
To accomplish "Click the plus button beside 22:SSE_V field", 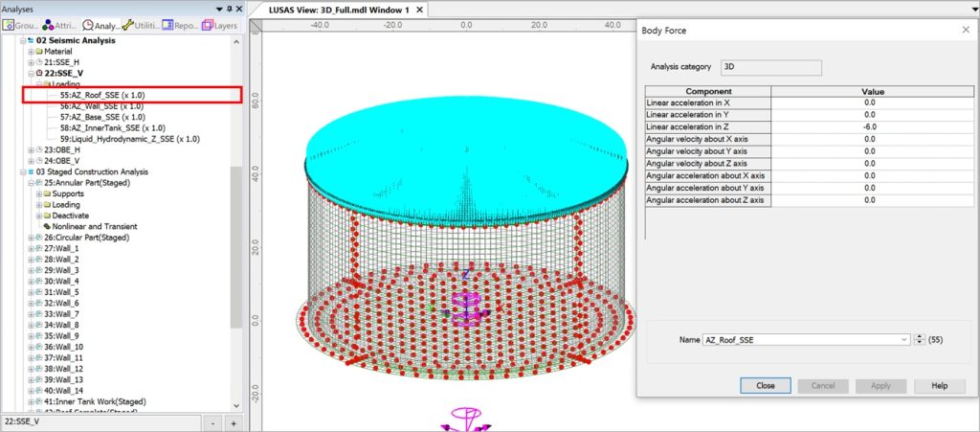I will point(233,422).
